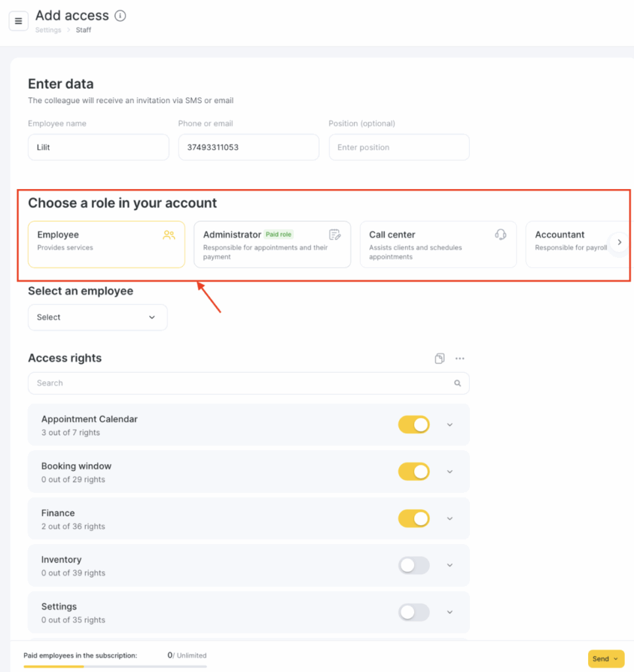The height and width of the screenshot is (672, 634).
Task: Click the Call center headset icon
Action: pos(501,234)
